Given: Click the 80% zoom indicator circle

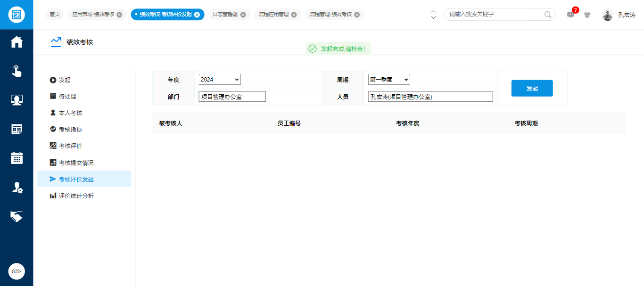Looking at the screenshot, I should pyautogui.click(x=17, y=271).
